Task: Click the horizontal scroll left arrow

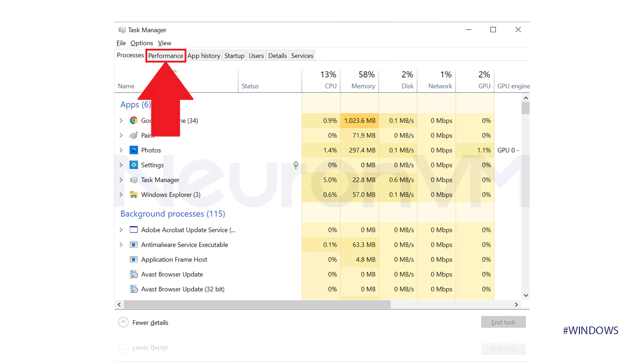Action: pyautogui.click(x=119, y=304)
